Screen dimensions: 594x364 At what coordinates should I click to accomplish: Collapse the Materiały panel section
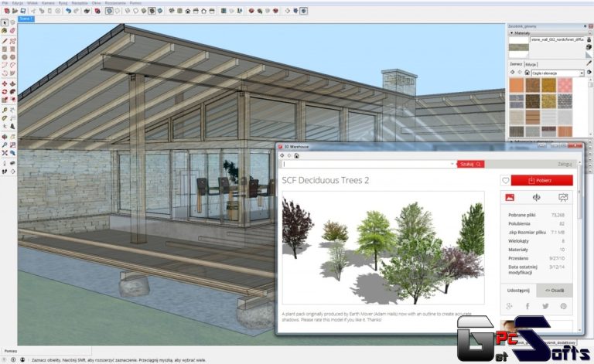(x=512, y=33)
